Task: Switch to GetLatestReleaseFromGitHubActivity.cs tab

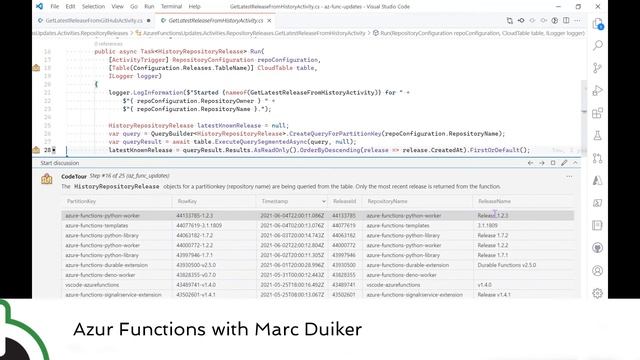Action: [94, 20]
